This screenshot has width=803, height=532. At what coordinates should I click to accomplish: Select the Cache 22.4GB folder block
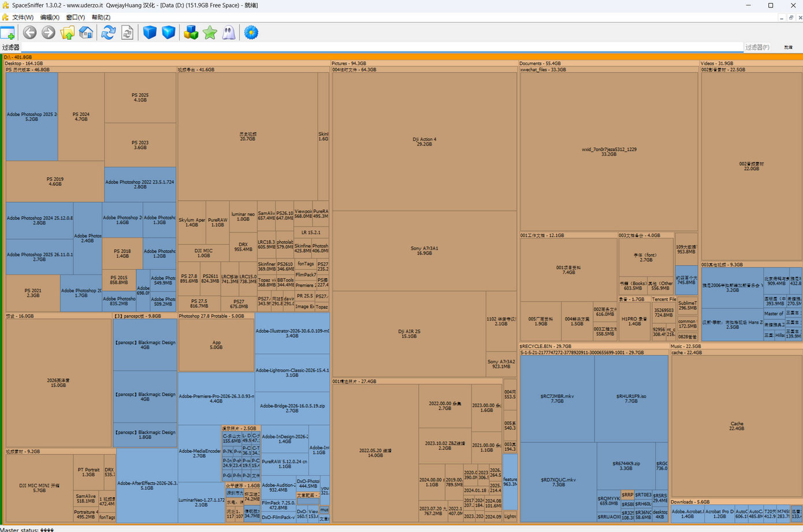(x=737, y=426)
